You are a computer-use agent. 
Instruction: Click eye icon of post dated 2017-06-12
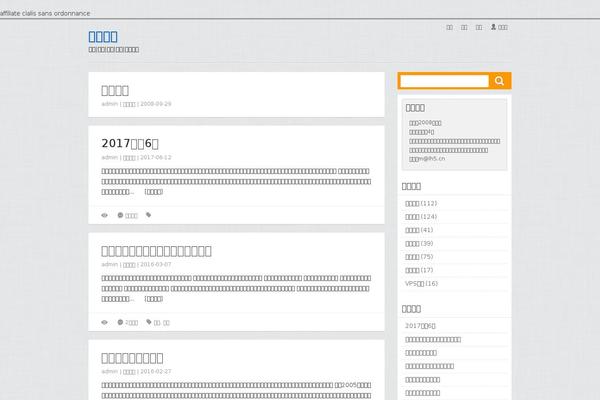tap(104, 215)
